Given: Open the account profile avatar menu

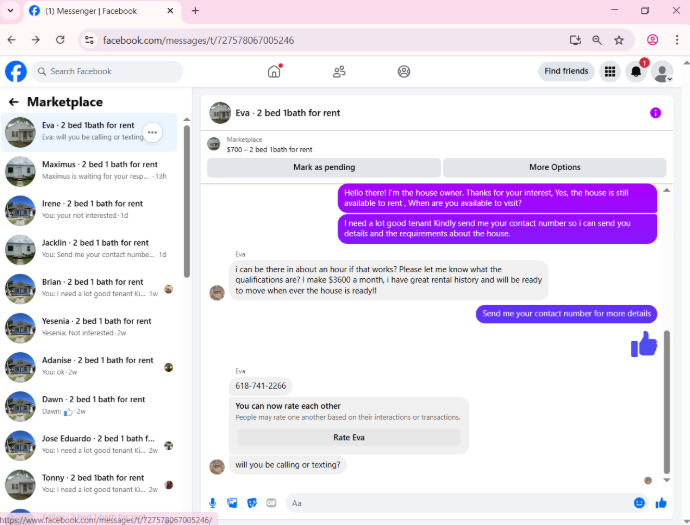Looking at the screenshot, I should [662, 71].
